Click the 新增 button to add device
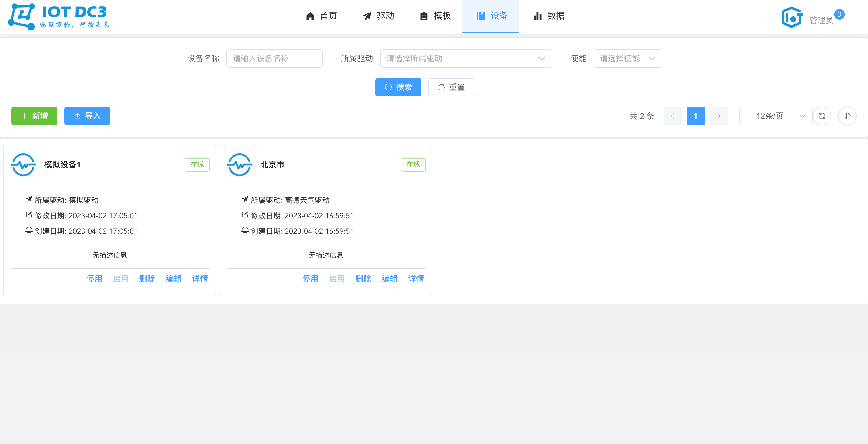This screenshot has height=444, width=868. coord(34,116)
